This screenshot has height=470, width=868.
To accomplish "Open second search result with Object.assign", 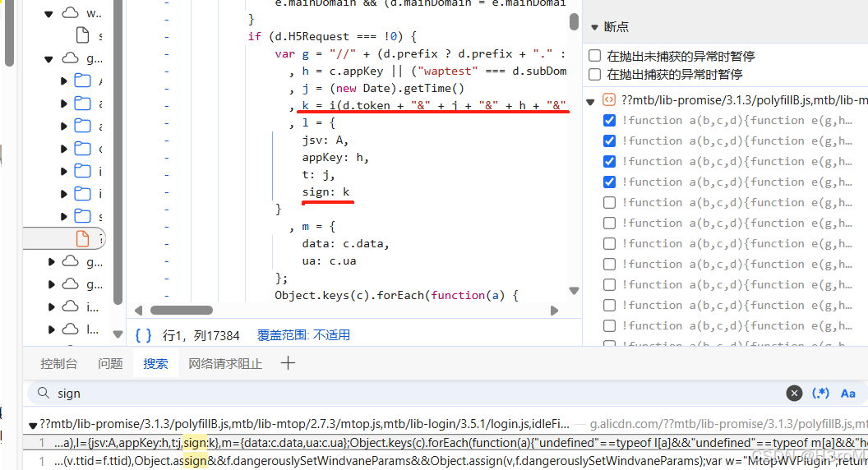I will tap(446, 461).
